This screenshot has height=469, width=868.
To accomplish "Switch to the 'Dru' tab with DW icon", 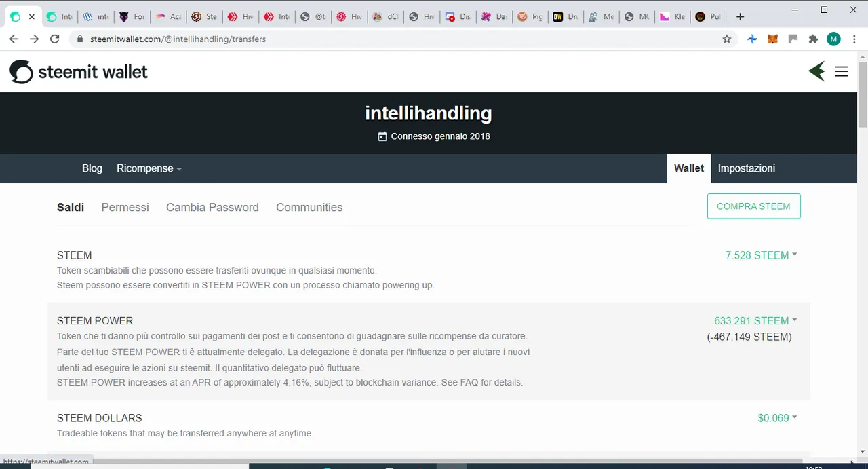I will point(566,16).
